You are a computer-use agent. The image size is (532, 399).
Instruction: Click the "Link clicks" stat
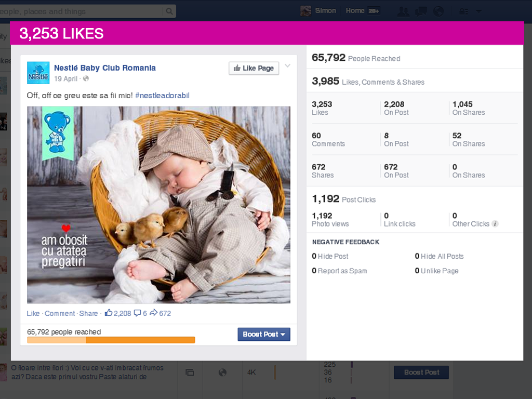400,220
